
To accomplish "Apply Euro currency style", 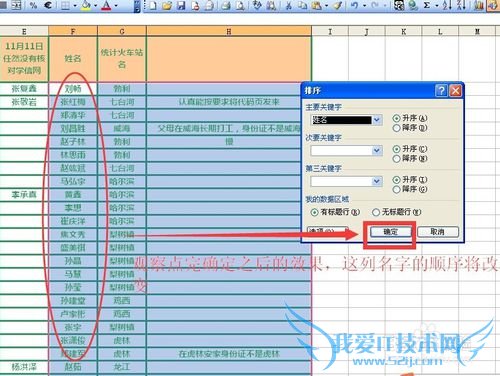I will [48, 5].
